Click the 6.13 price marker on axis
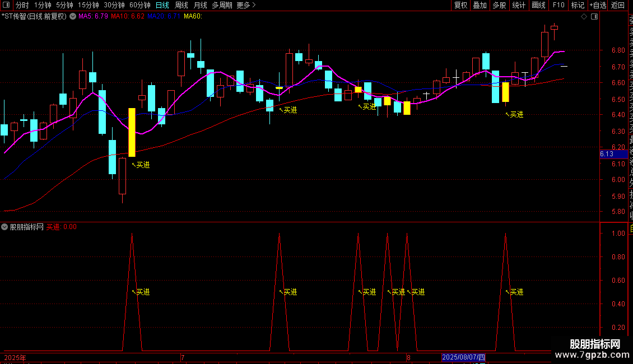Viewport: 633px width, 364px height. 613,154
